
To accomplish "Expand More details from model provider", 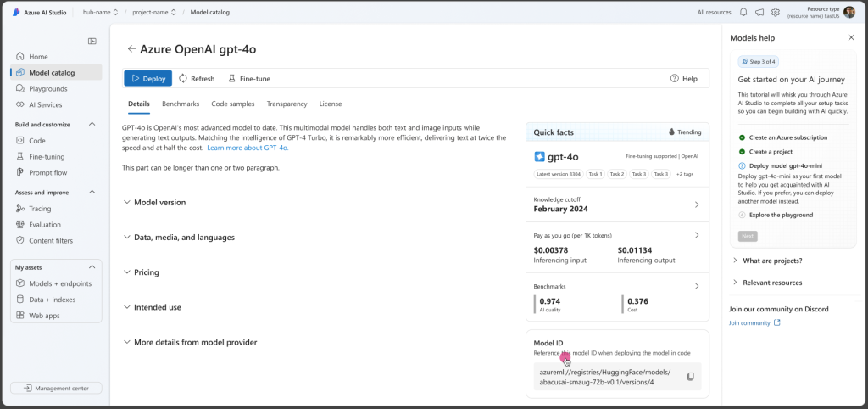I will (191, 343).
